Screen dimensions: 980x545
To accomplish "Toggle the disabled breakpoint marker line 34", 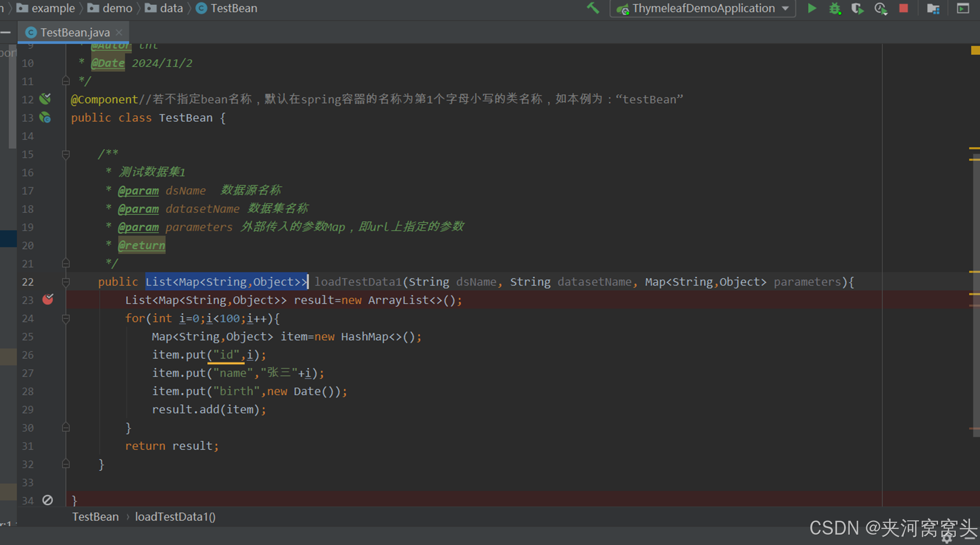I will tap(48, 500).
